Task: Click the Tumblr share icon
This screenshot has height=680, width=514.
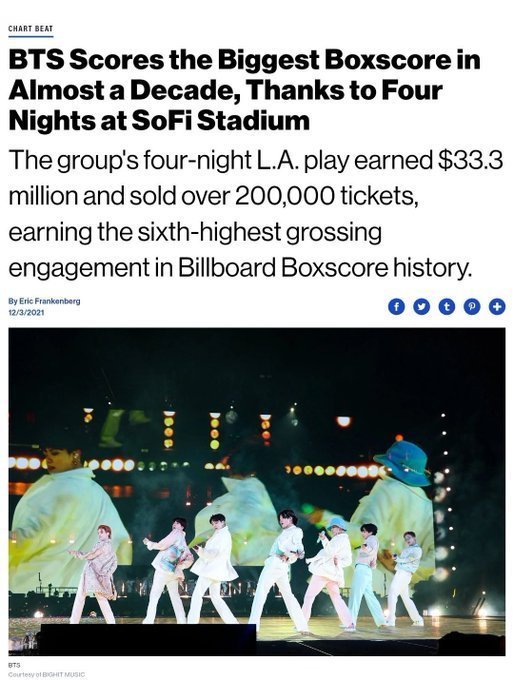Action: [x=446, y=307]
